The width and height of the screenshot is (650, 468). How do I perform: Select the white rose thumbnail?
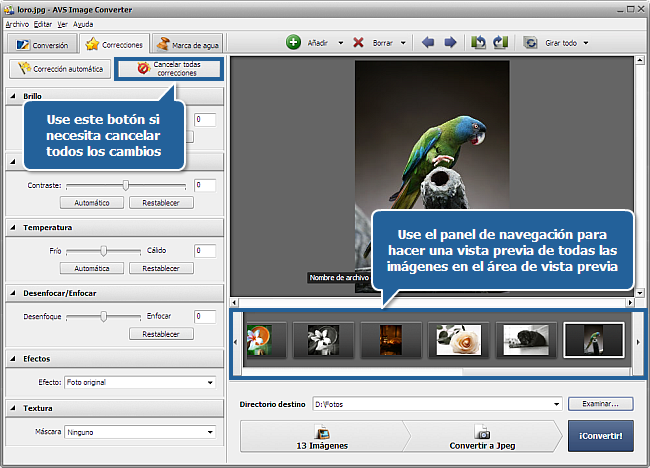pyautogui.click(x=459, y=340)
